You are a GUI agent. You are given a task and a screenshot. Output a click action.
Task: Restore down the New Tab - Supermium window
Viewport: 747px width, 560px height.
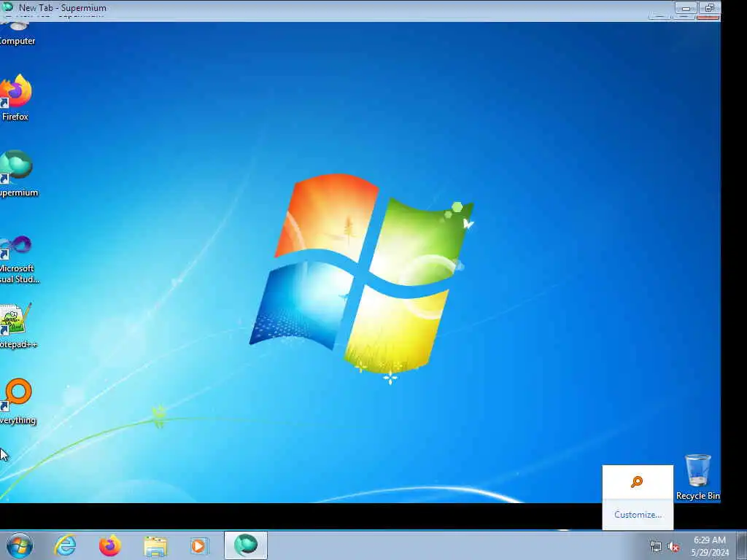[x=709, y=8]
